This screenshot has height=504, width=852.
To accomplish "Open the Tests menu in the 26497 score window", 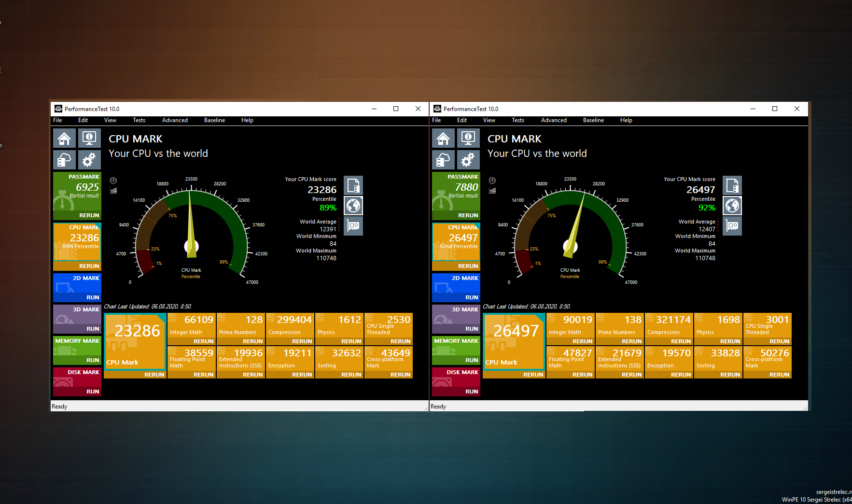I will 518,120.
